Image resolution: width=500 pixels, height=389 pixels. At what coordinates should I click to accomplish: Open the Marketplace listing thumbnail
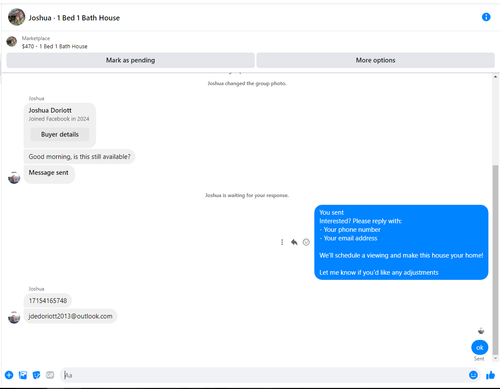point(12,42)
